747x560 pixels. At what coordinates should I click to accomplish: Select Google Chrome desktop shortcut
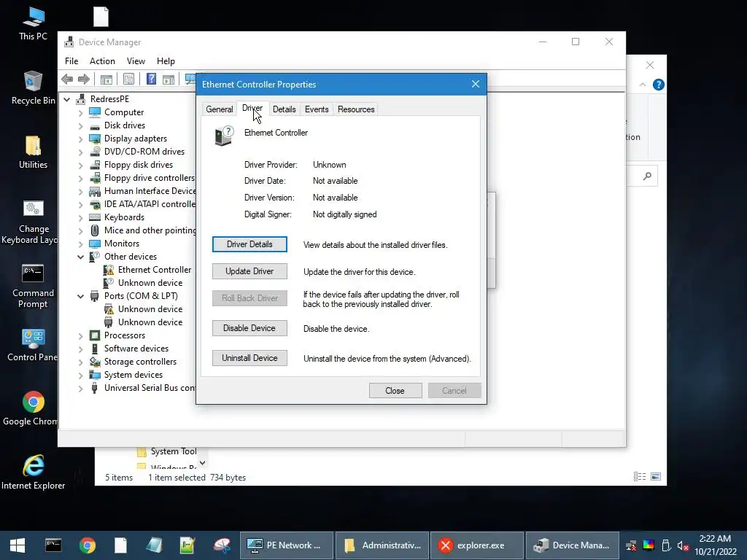click(33, 408)
